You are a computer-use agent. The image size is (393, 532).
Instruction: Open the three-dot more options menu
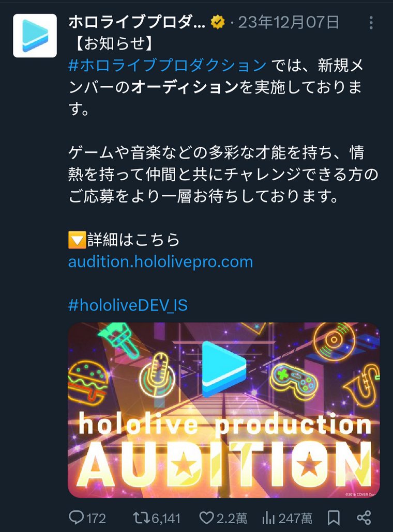click(x=371, y=23)
